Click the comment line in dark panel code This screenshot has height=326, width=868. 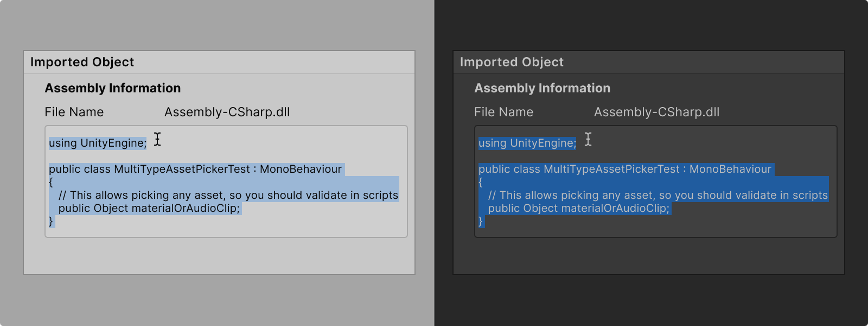[658, 195]
